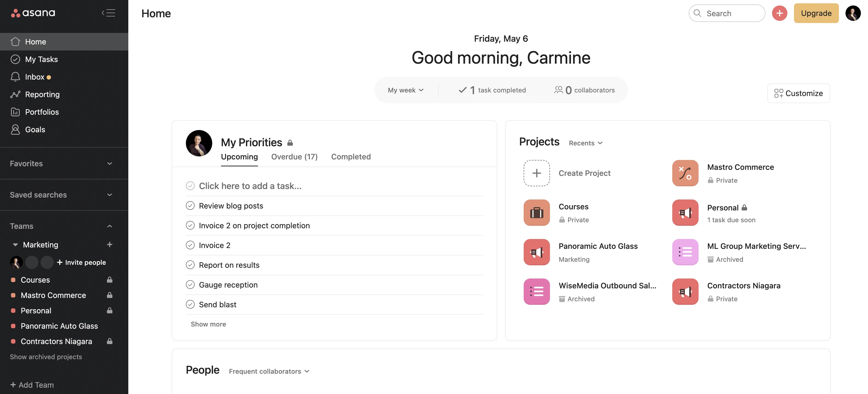Click the add project plus beside Marketing
The height and width of the screenshot is (394, 868).
click(x=109, y=244)
